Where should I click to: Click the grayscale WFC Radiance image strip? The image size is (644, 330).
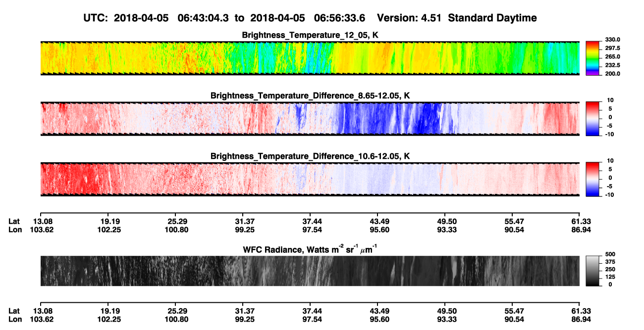click(310, 271)
